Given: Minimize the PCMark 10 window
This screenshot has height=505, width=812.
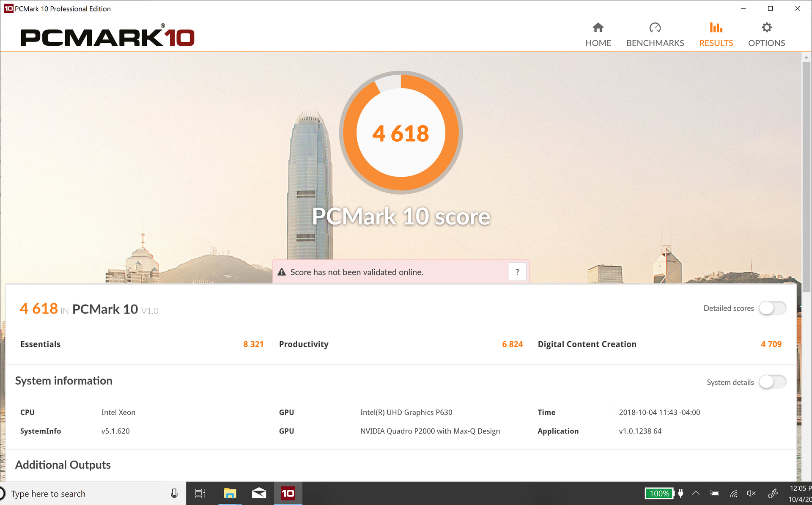Looking at the screenshot, I should pos(743,8).
